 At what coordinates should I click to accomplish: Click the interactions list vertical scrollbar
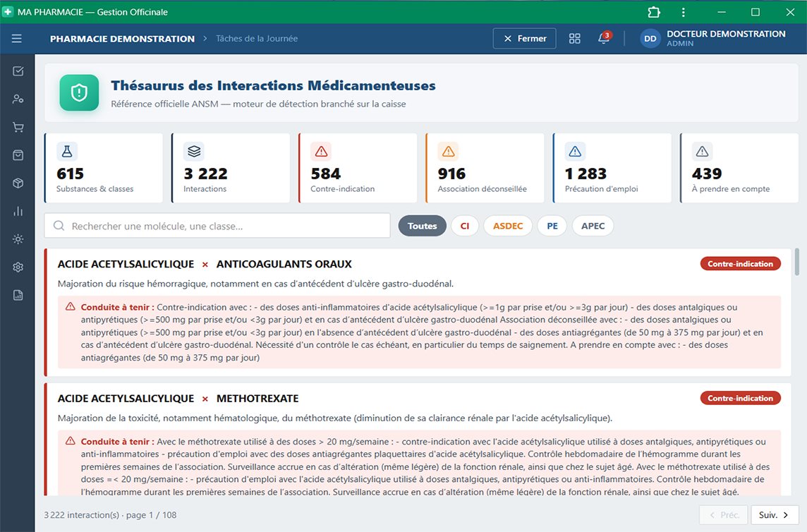pos(797,262)
